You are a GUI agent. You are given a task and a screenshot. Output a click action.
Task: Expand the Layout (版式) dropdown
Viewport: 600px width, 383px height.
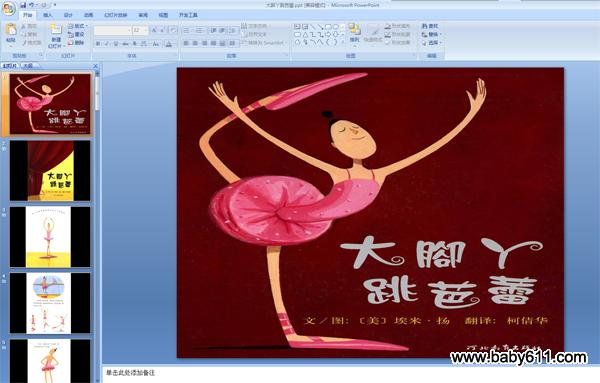pos(78,26)
